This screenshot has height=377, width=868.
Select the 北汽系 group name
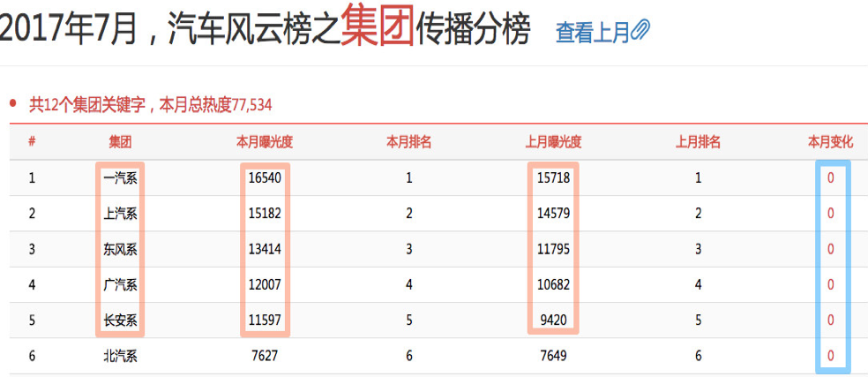120,356
